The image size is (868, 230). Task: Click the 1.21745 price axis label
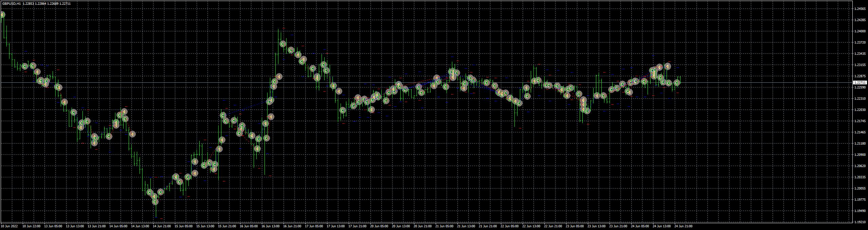click(860, 121)
